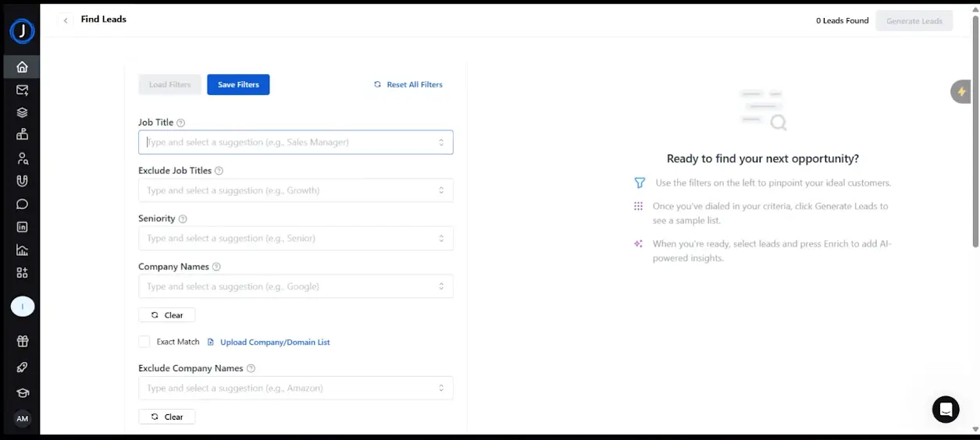
Task: Open the analytics chart sidebar icon
Action: pos(22,250)
